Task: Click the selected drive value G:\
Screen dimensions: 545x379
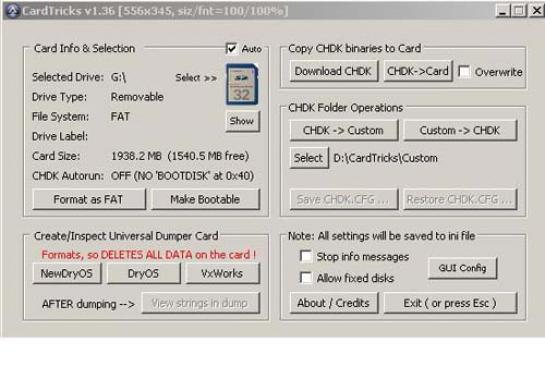Action: point(119,77)
